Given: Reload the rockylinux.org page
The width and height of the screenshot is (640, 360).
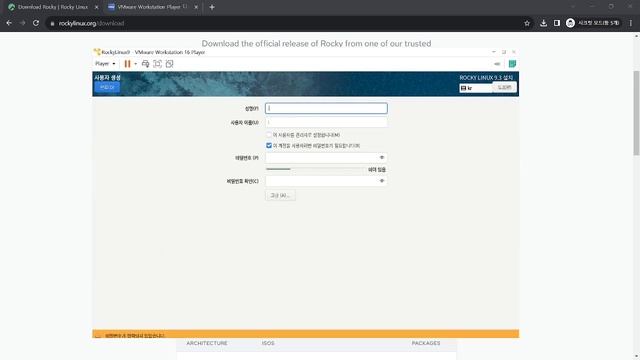Looking at the screenshot, I should (36, 23).
